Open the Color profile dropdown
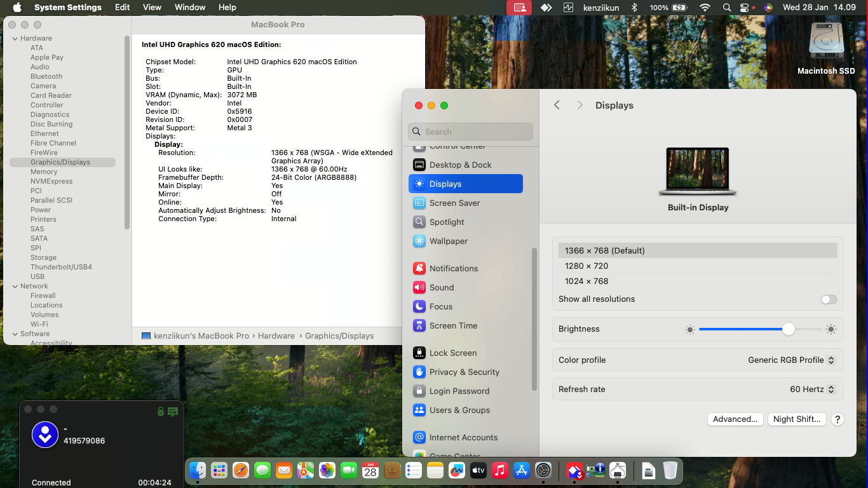 (791, 360)
